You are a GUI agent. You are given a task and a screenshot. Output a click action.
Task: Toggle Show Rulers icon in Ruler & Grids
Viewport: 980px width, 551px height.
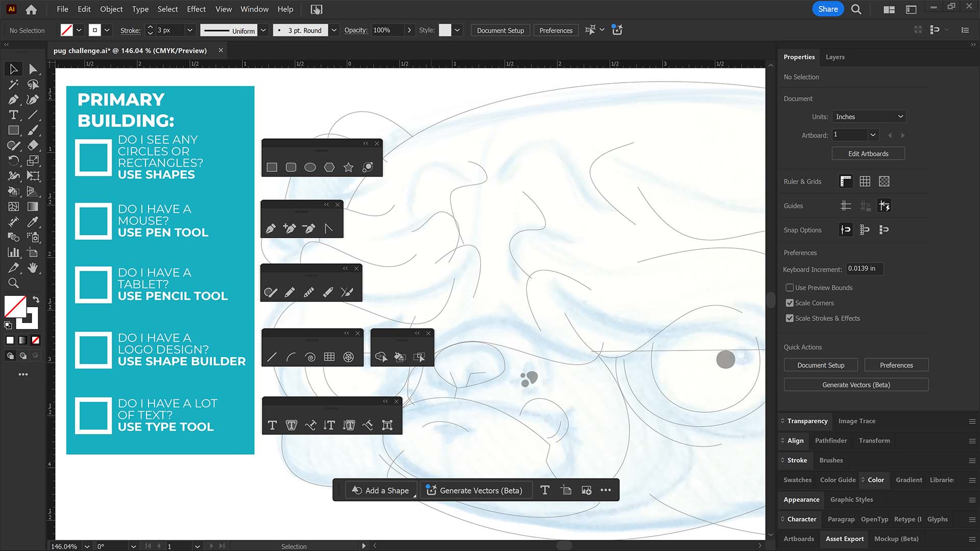(846, 182)
